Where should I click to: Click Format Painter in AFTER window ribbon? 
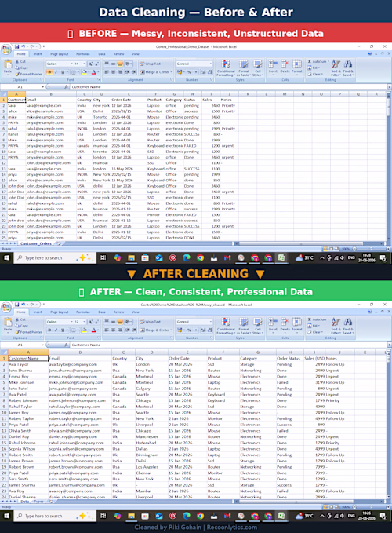click(28, 332)
